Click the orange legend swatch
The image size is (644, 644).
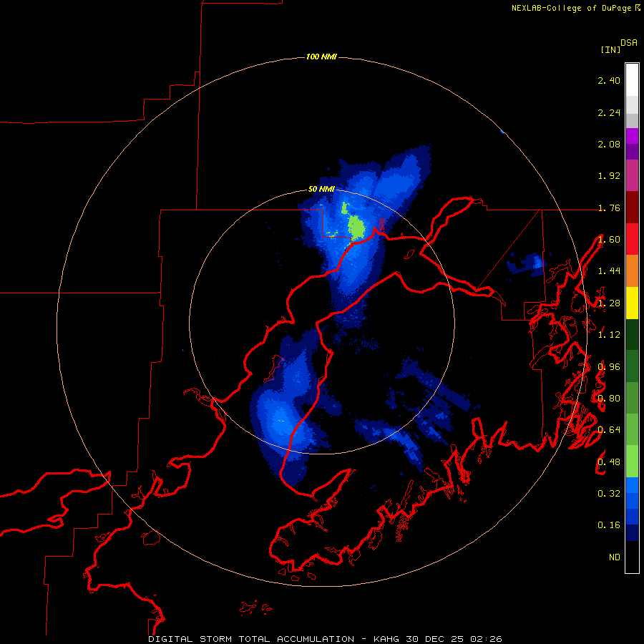[x=632, y=271]
